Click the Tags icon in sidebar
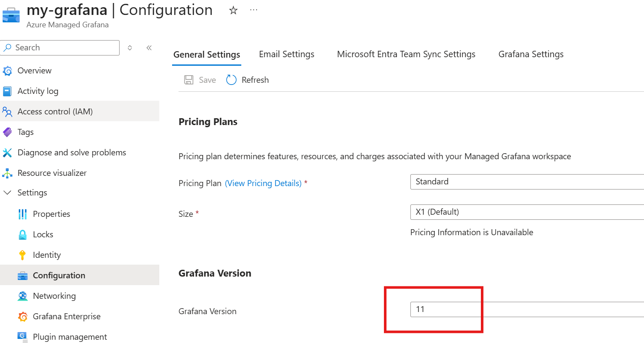Image resolution: width=644 pixels, height=347 pixels. pyautogui.click(x=8, y=132)
